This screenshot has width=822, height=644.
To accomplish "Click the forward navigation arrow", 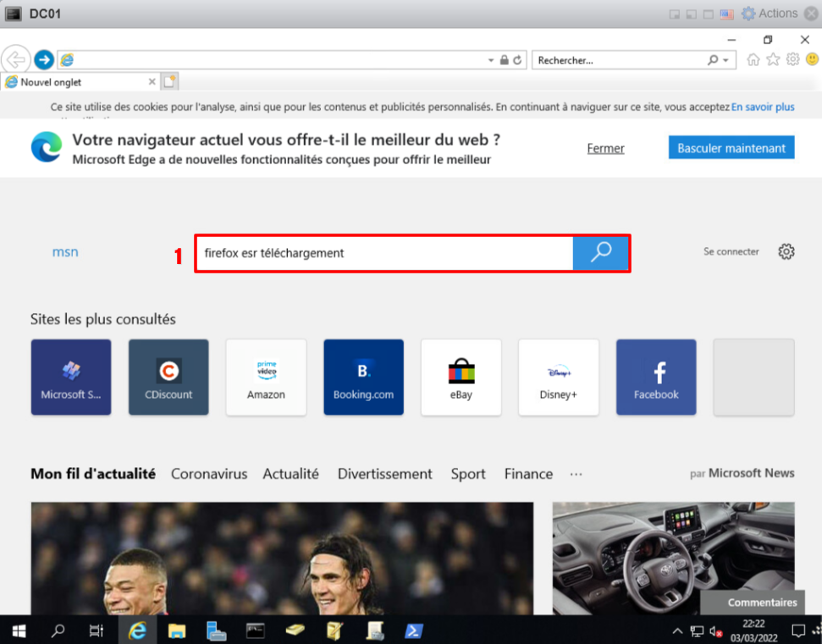I will coord(44,60).
